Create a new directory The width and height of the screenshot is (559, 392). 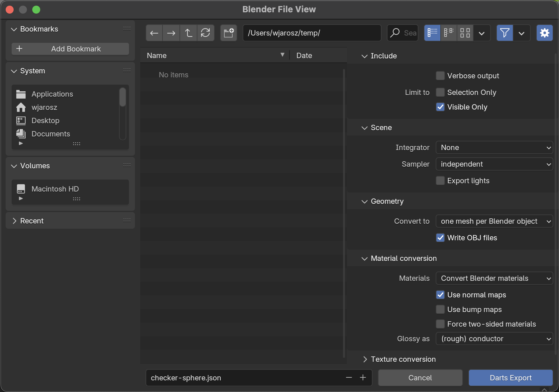(229, 33)
